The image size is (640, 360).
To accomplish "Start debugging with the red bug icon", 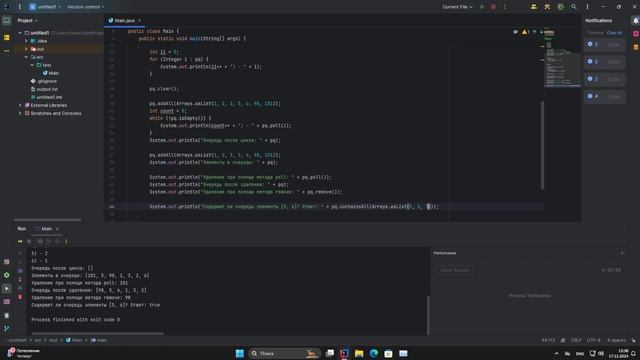I will (x=493, y=7).
